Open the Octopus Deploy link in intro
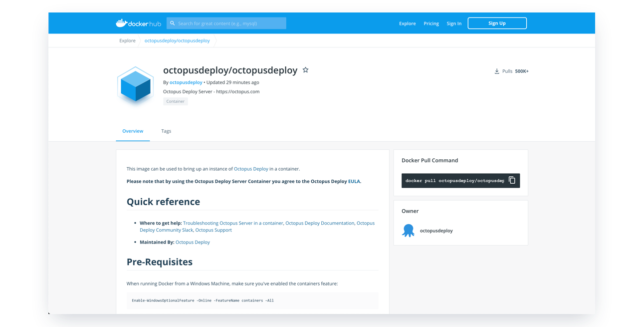644x327 pixels. coord(251,169)
